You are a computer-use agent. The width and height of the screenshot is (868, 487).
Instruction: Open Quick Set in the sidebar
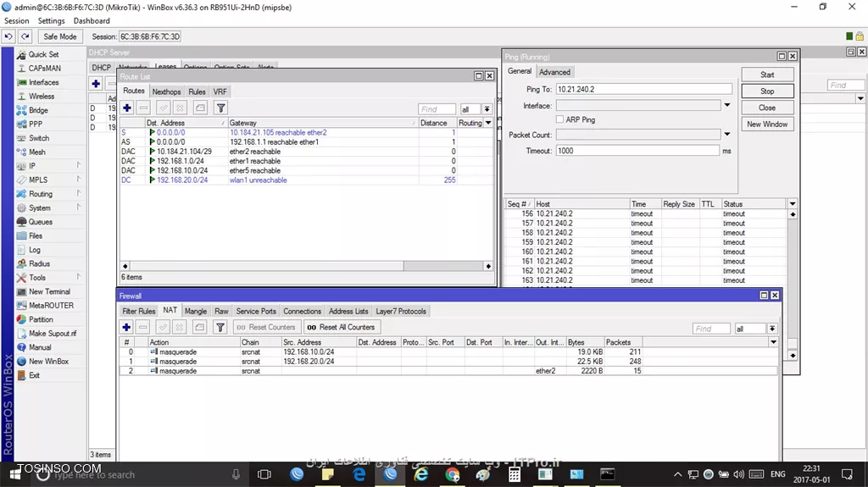click(43, 54)
